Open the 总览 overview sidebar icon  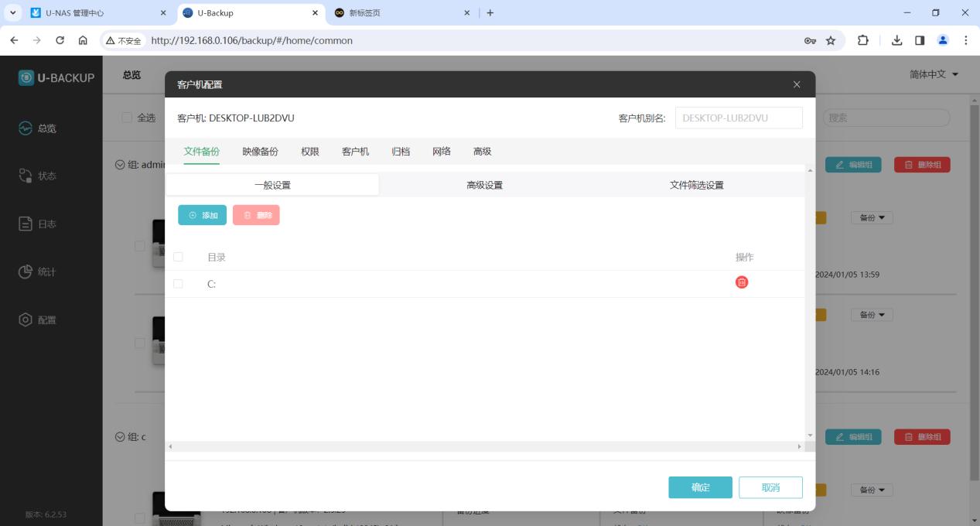point(26,128)
